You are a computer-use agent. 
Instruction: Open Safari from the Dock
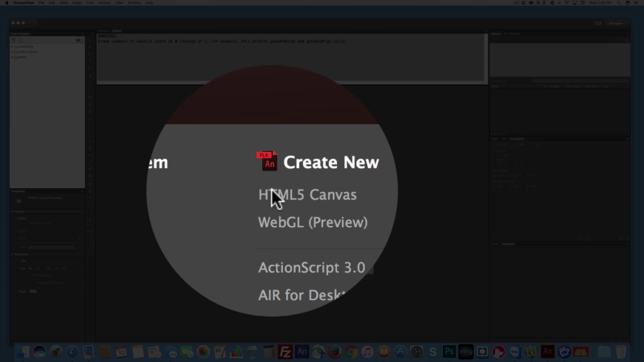(x=72, y=351)
